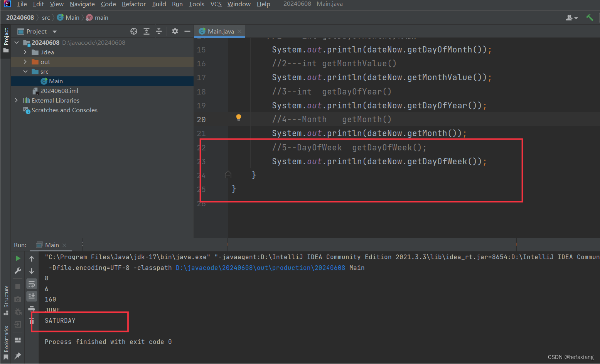Screen dimensions: 600x364
Task: Rerun Main with green play button
Action: 18,258
